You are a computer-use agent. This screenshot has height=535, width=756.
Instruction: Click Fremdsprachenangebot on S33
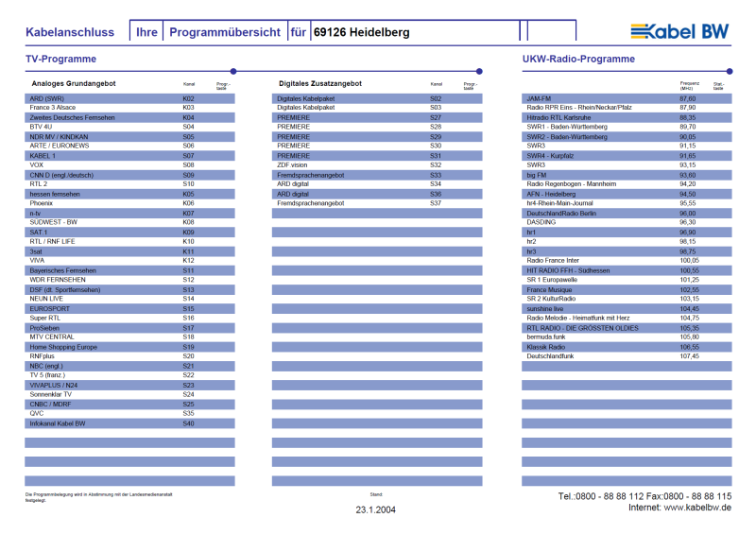[x=377, y=175]
